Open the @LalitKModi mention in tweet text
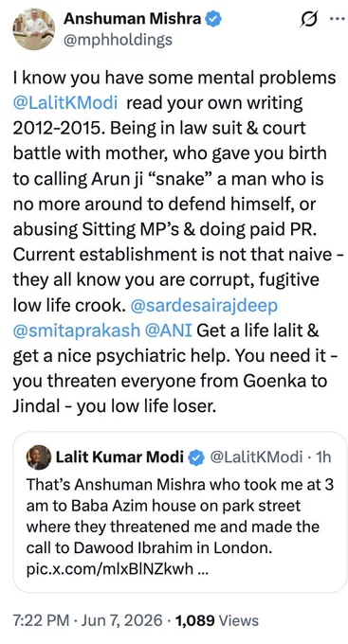The height and width of the screenshot is (644, 348). coord(65,102)
